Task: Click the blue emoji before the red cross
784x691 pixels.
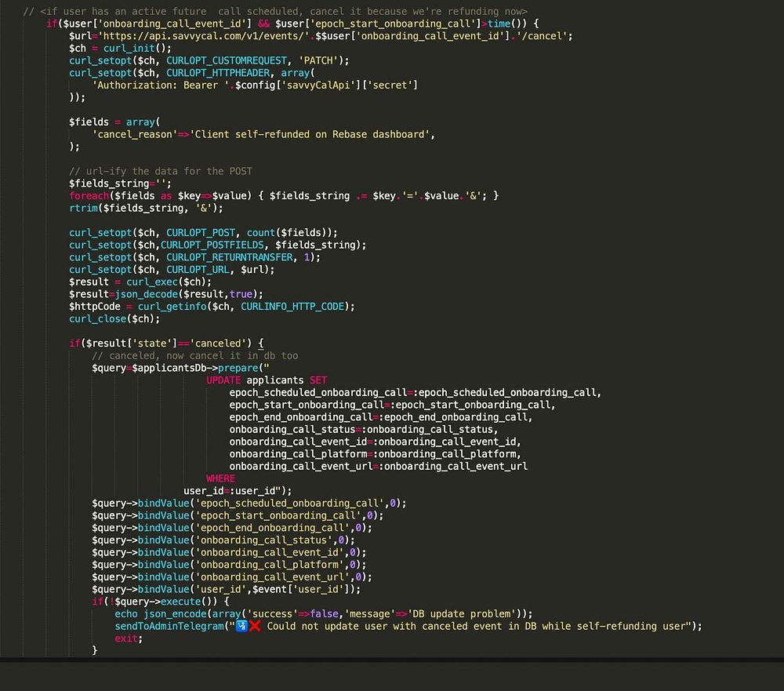Action: click(x=242, y=626)
